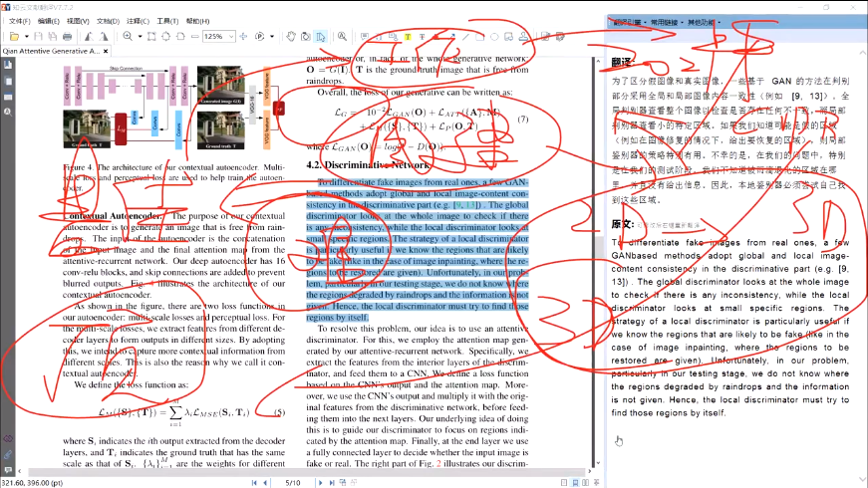Click the 原文 heading in translation panel
Image resolution: width=868 pixels, height=488 pixels.
pos(622,224)
